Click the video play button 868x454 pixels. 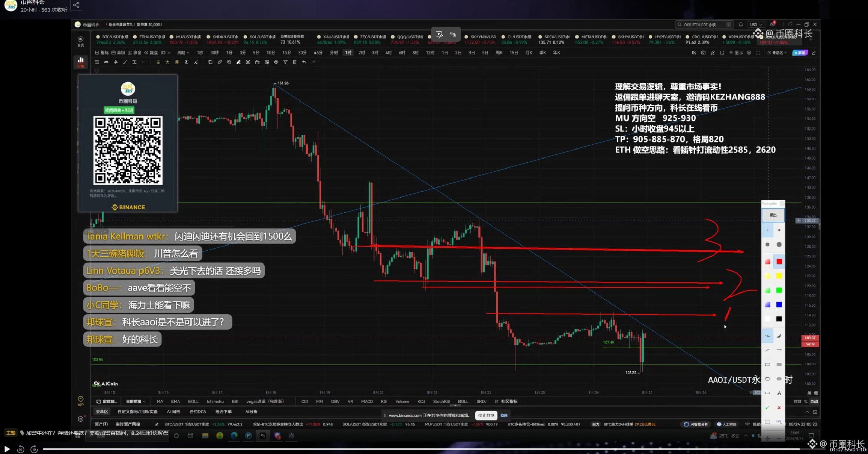pyautogui.click(x=7, y=449)
